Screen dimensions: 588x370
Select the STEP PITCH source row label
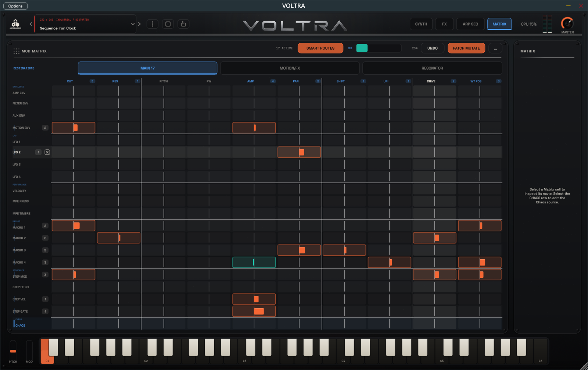tap(21, 287)
